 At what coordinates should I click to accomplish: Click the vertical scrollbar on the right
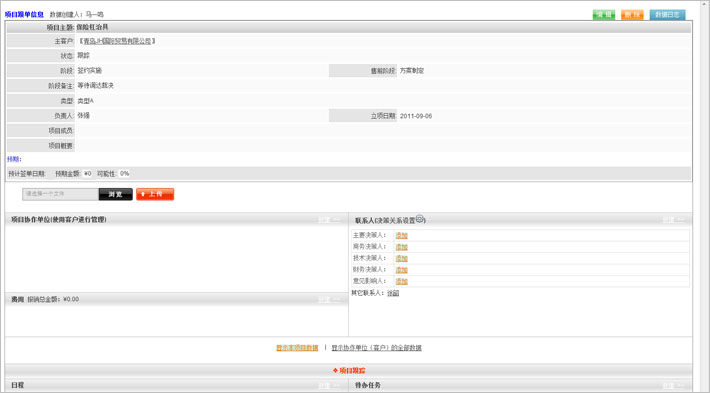pos(704,196)
